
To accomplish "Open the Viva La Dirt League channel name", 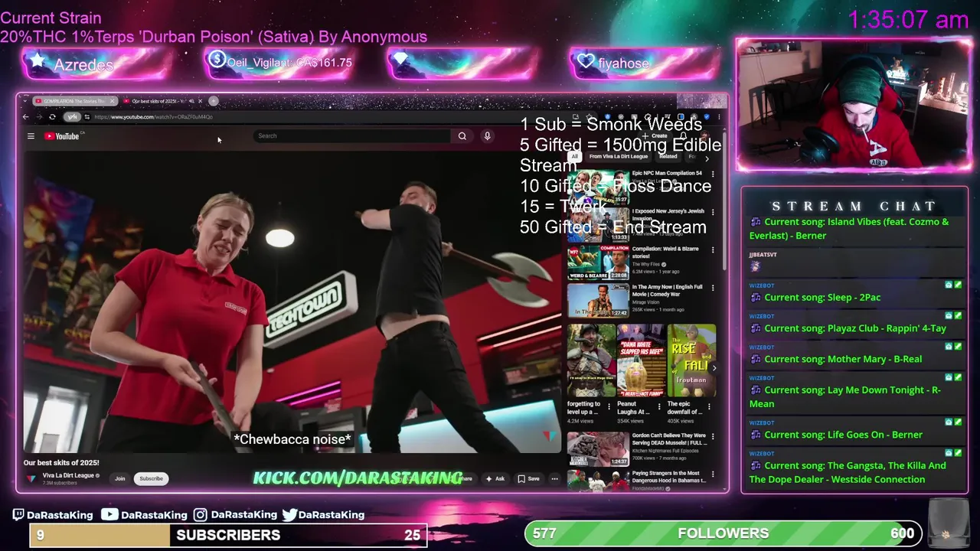I will click(x=68, y=475).
